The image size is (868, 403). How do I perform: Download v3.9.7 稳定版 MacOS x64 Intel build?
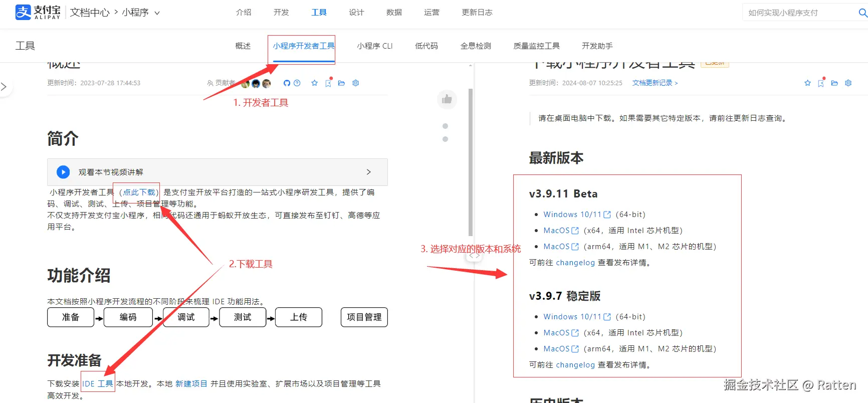tap(561, 333)
